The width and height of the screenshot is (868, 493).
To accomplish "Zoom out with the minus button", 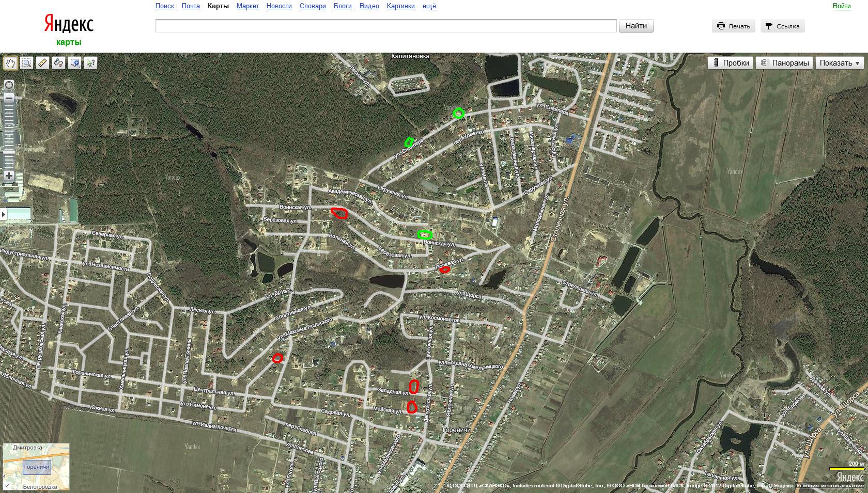I will (x=9, y=97).
